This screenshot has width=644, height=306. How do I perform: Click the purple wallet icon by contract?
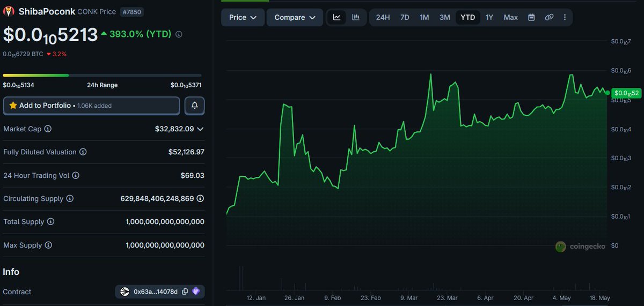point(196,292)
